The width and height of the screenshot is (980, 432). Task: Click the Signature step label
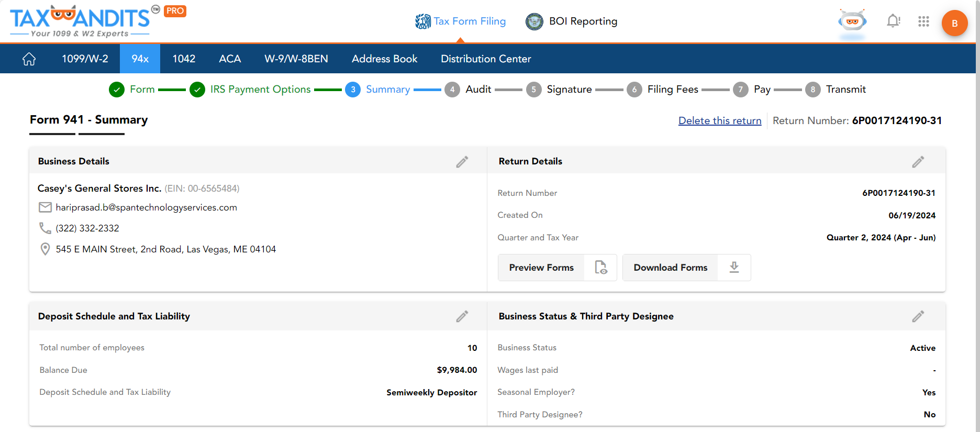pyautogui.click(x=569, y=90)
